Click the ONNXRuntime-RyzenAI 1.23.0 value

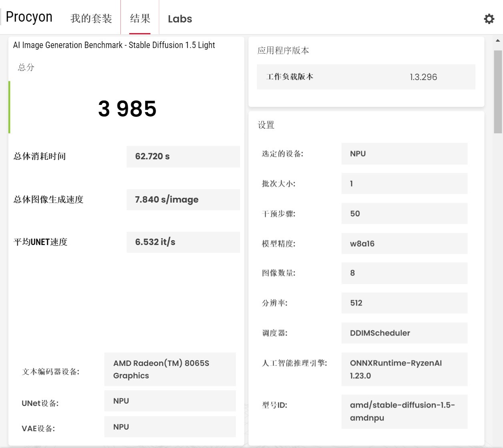coord(404,369)
